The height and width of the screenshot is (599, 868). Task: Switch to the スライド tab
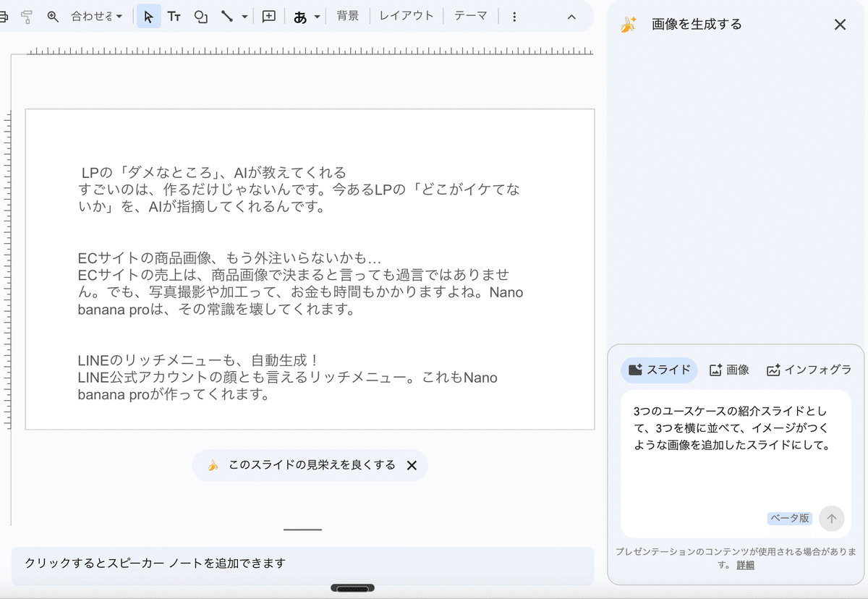tap(659, 370)
